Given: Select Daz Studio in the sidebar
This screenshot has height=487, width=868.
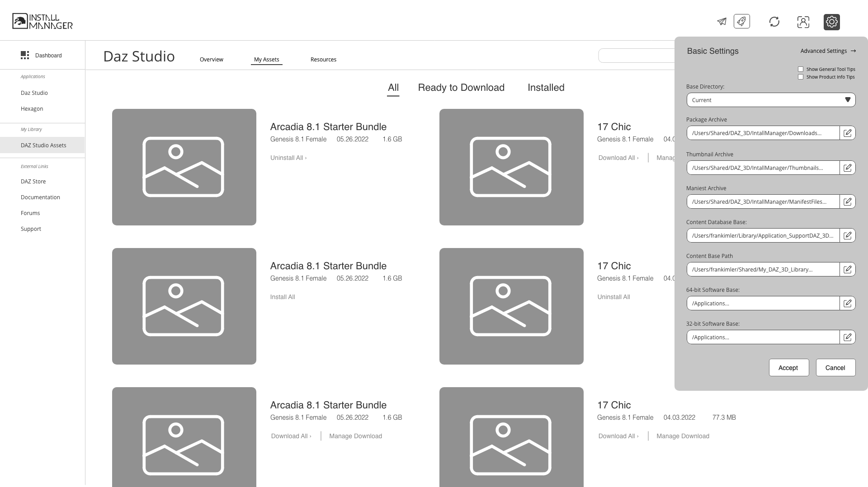Looking at the screenshot, I should [x=34, y=93].
